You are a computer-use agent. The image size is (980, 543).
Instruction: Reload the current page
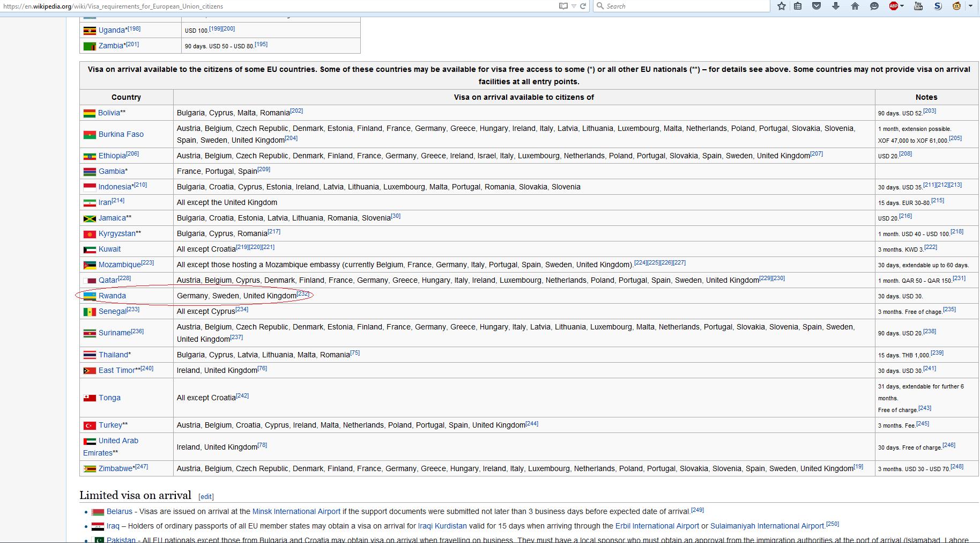point(583,6)
